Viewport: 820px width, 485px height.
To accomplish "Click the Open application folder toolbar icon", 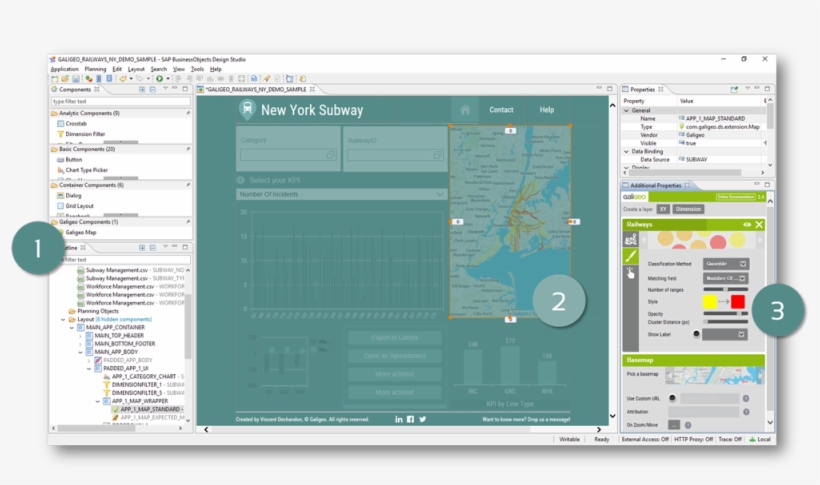I will pyautogui.click(x=65, y=78).
